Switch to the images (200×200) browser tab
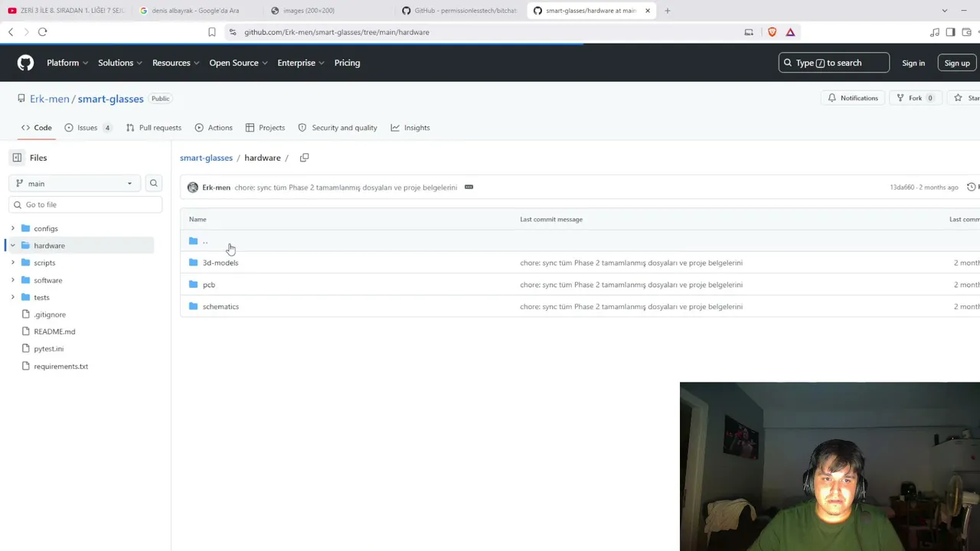Screen dimensions: 980x551 coord(308,11)
